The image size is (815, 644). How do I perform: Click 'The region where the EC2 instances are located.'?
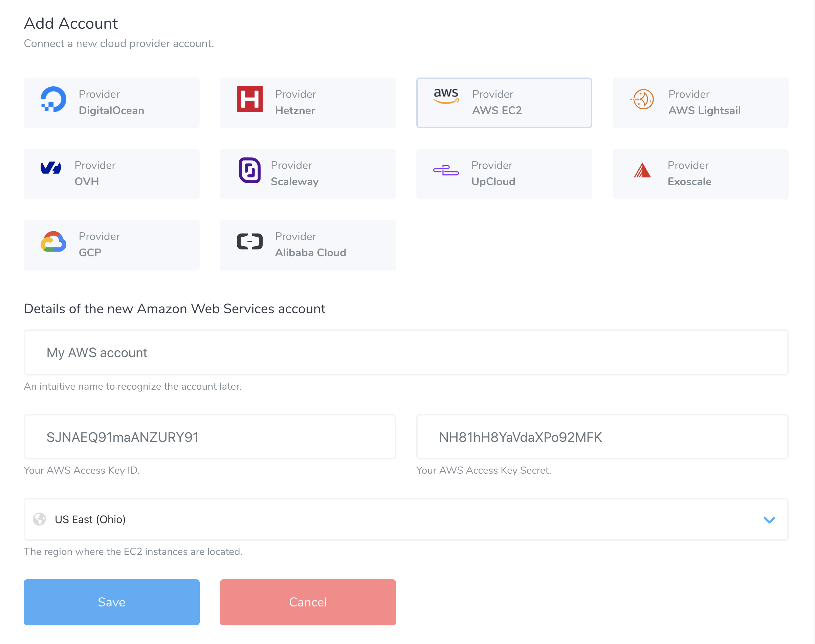tap(133, 552)
